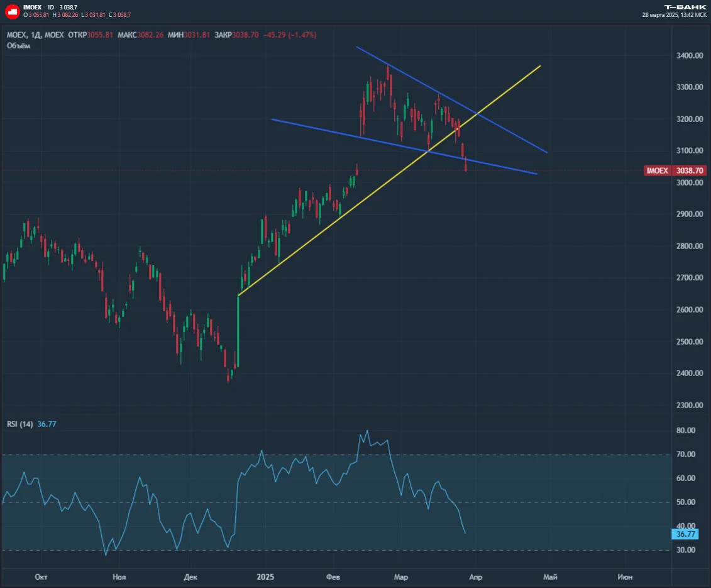Click the header low value L 3 031,81
Image resolution: width=711 pixels, height=588 pixels.
tap(94, 15)
